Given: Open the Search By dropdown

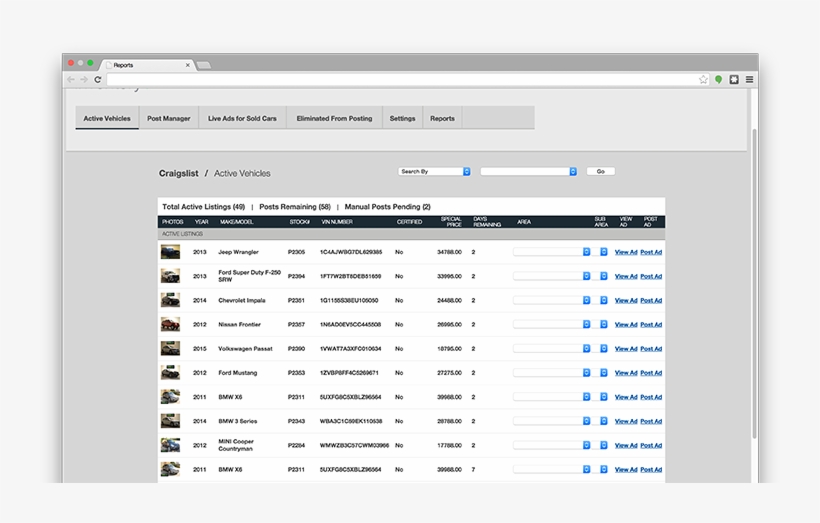Looking at the screenshot, I should click(434, 172).
